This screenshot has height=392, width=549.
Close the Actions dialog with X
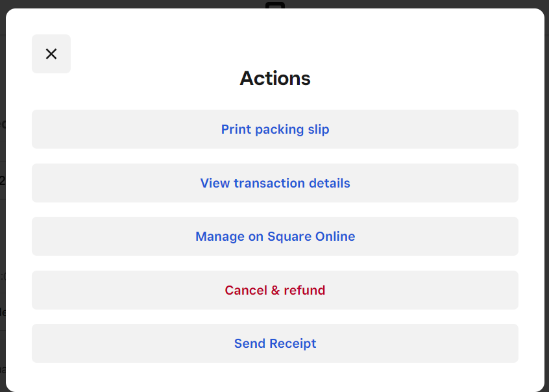(51, 54)
